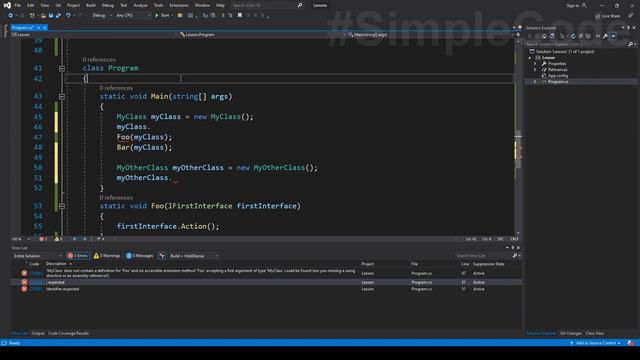
Task: Click the magnifier icon in Solution Explorer search
Action: point(630,44)
